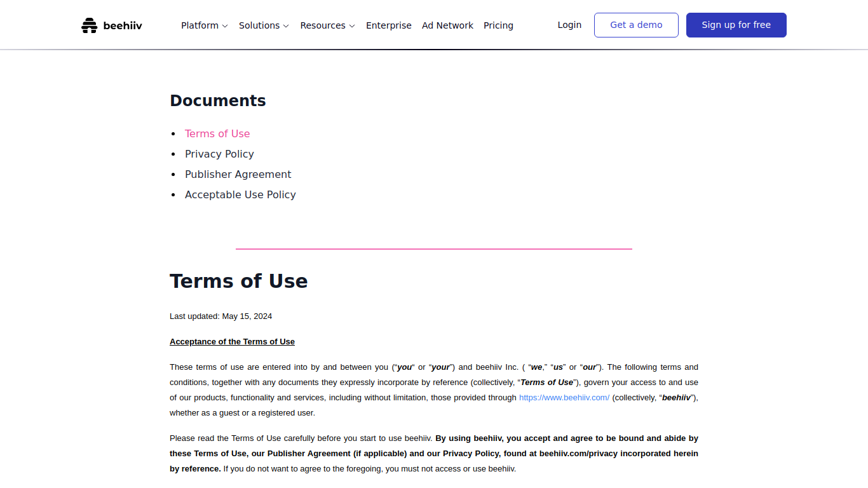Viewport: 868px width, 488px height.
Task: Click the Login link
Action: (x=569, y=25)
